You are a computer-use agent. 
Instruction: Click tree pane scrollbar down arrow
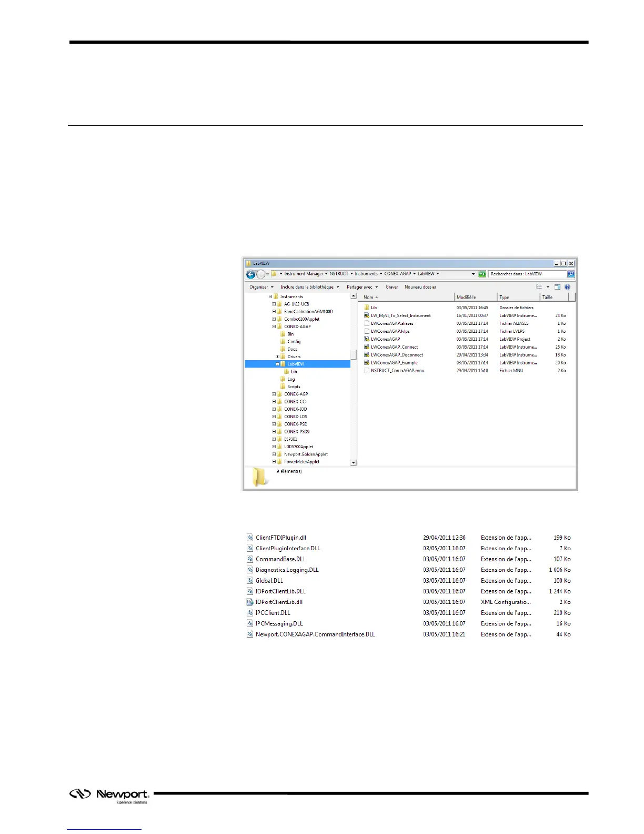pyautogui.click(x=354, y=462)
